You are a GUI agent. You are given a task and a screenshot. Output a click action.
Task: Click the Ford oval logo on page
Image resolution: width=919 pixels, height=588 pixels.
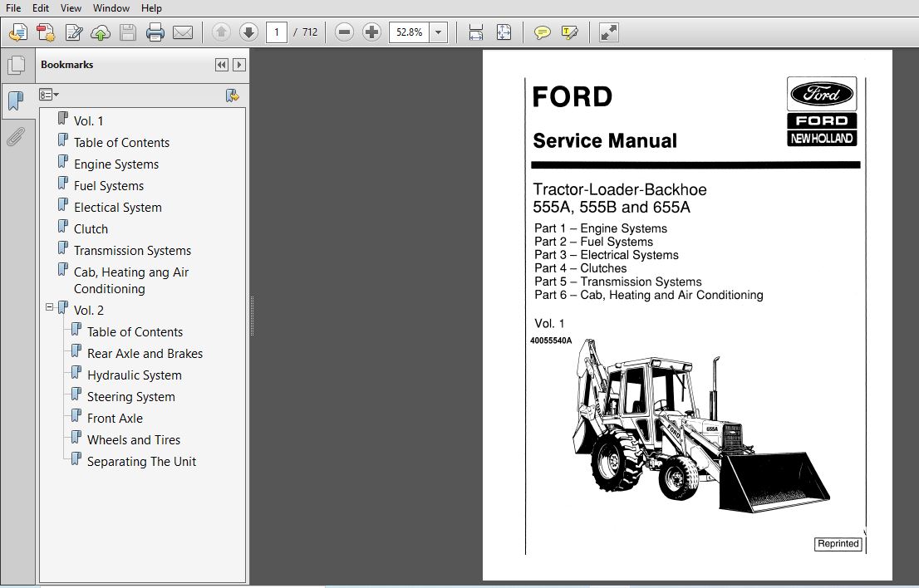pyautogui.click(x=822, y=94)
